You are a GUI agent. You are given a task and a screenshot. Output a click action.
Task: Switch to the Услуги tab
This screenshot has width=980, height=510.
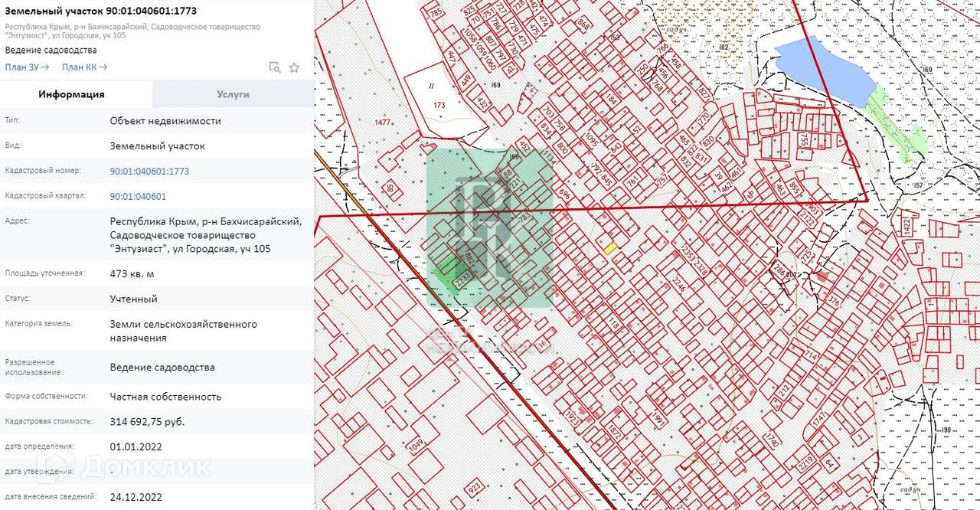coord(233,94)
